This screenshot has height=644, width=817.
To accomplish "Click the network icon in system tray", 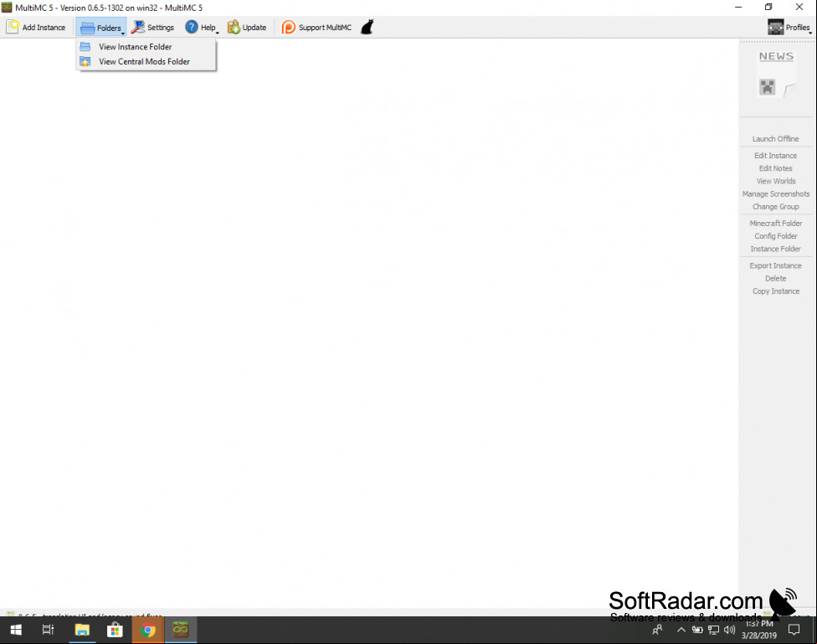I will click(713, 630).
